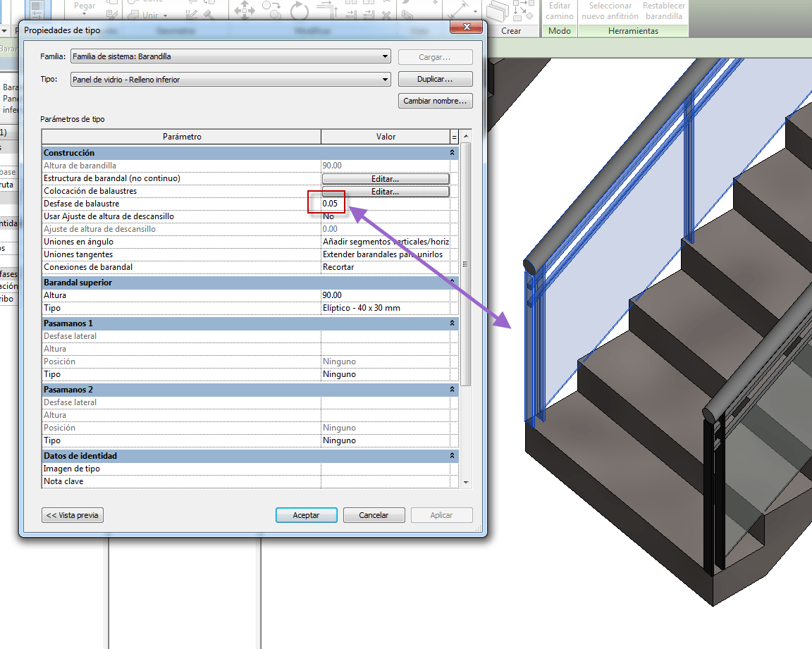Click the Vista previa button
This screenshot has height=649, width=812.
(x=73, y=515)
